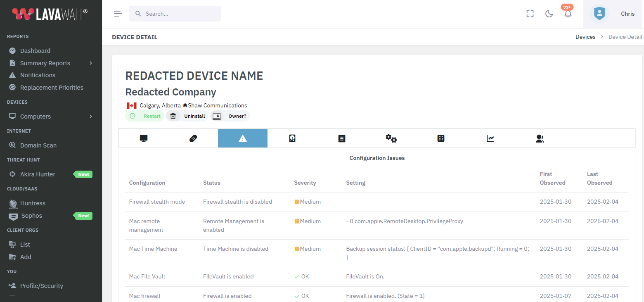
Task: Open Akira Hunter in the sidebar
Action: pos(38,174)
